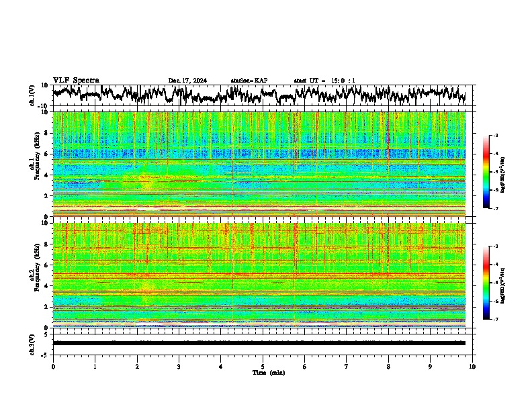Click inside the ch.1 spectrogram panel
The height and width of the screenshot is (411, 532).
[x=259, y=164]
